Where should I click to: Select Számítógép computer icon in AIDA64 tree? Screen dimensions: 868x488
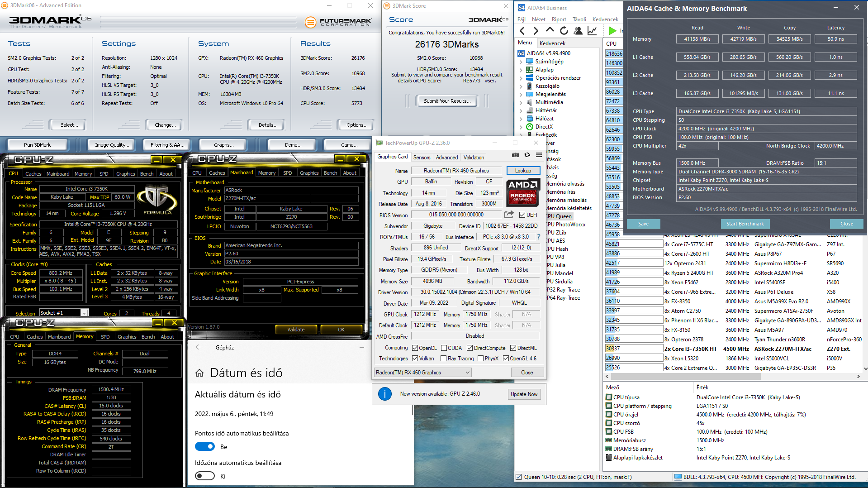click(x=530, y=62)
